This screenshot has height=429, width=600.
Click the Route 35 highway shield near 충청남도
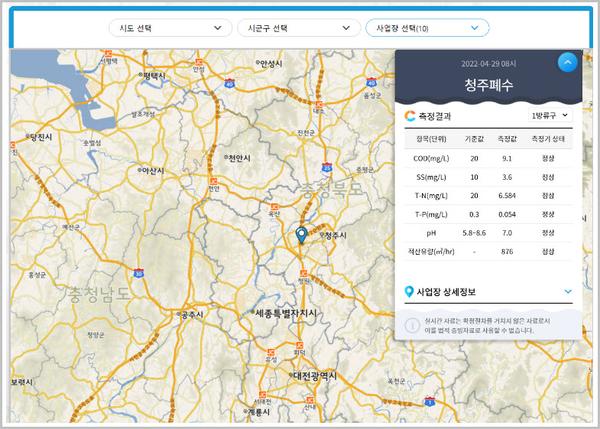click(x=139, y=273)
